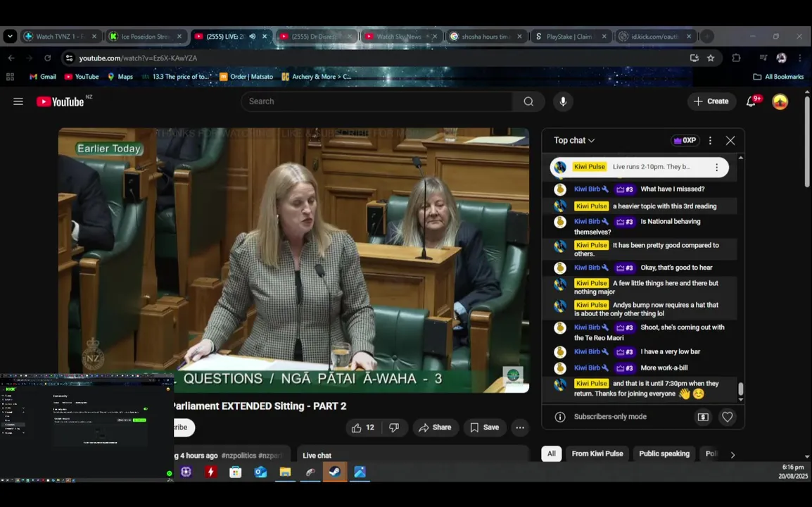Click the Share button
The width and height of the screenshot is (812, 507).
point(436,427)
